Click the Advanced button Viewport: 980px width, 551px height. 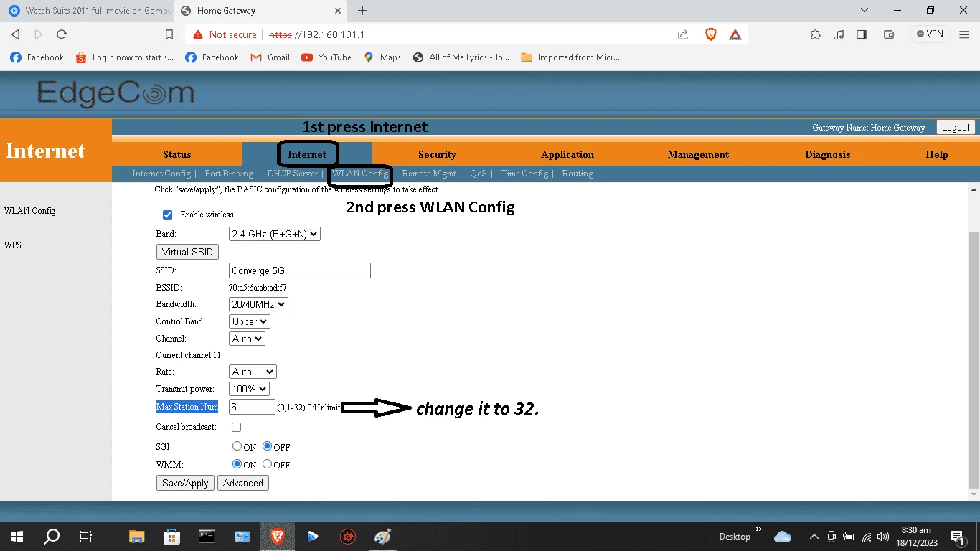coord(243,483)
